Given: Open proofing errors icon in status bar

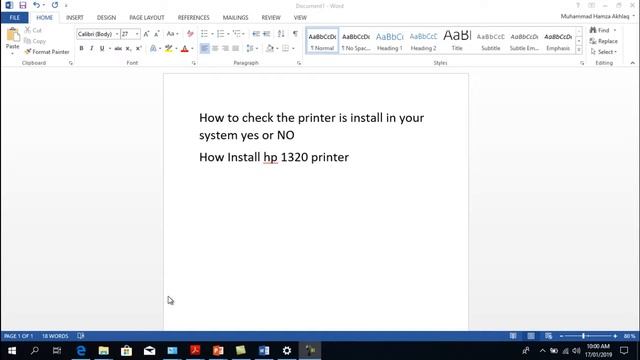Looking at the screenshot, I should pos(81,336).
